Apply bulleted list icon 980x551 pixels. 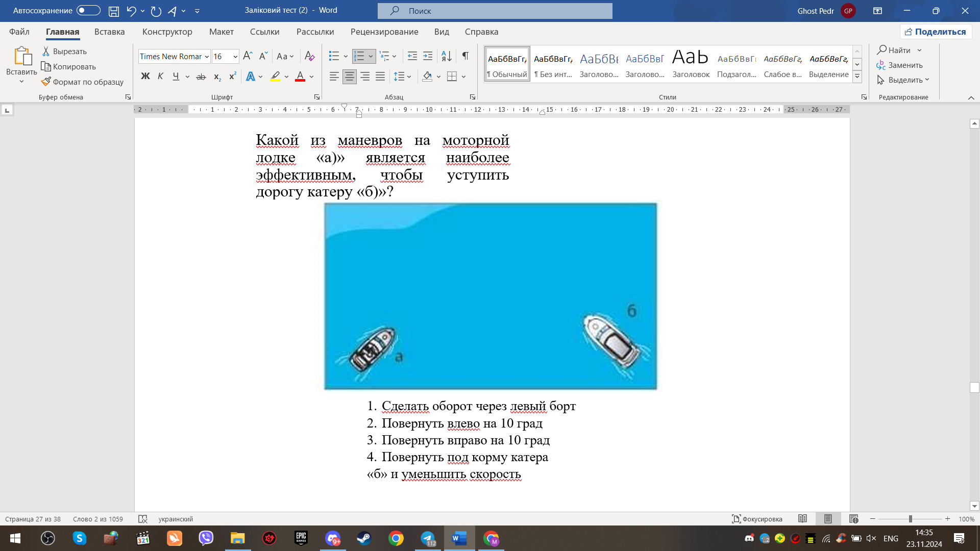click(334, 56)
